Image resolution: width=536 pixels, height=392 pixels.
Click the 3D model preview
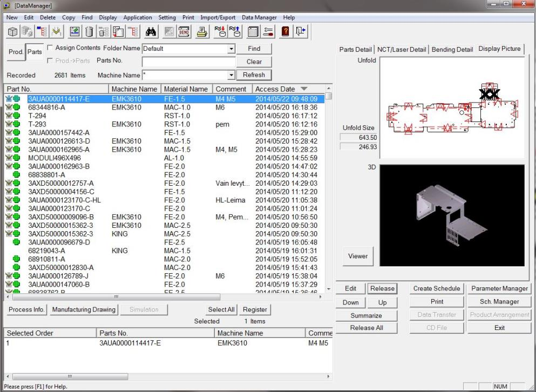tap(452, 215)
